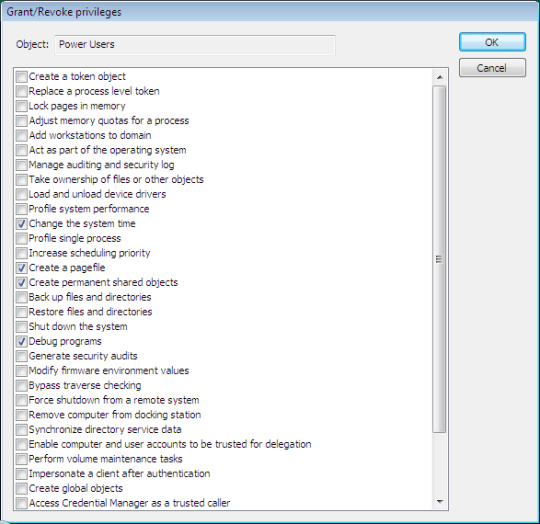The height and width of the screenshot is (524, 540).
Task: Disable Create permanent shared objects
Action: tap(21, 283)
